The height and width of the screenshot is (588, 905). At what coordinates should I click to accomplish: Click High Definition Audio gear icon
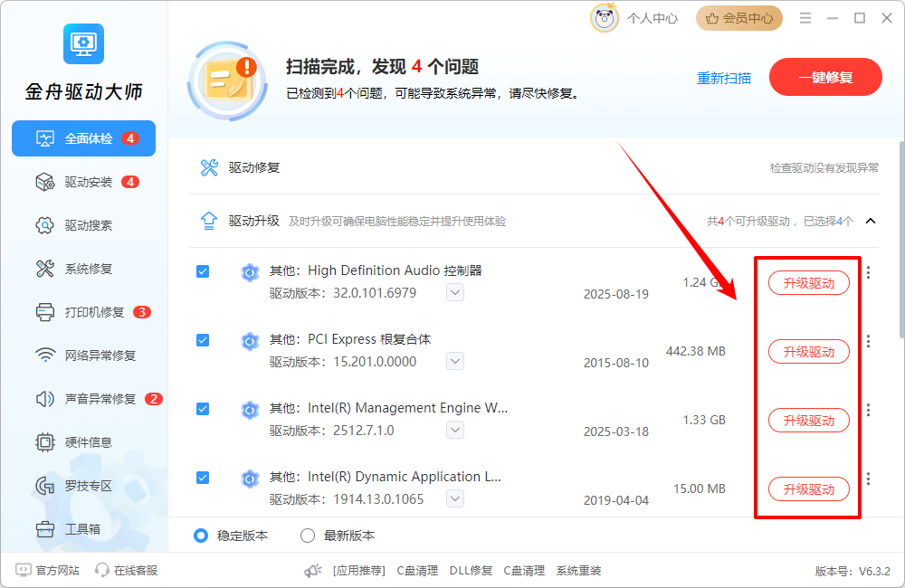click(x=250, y=272)
